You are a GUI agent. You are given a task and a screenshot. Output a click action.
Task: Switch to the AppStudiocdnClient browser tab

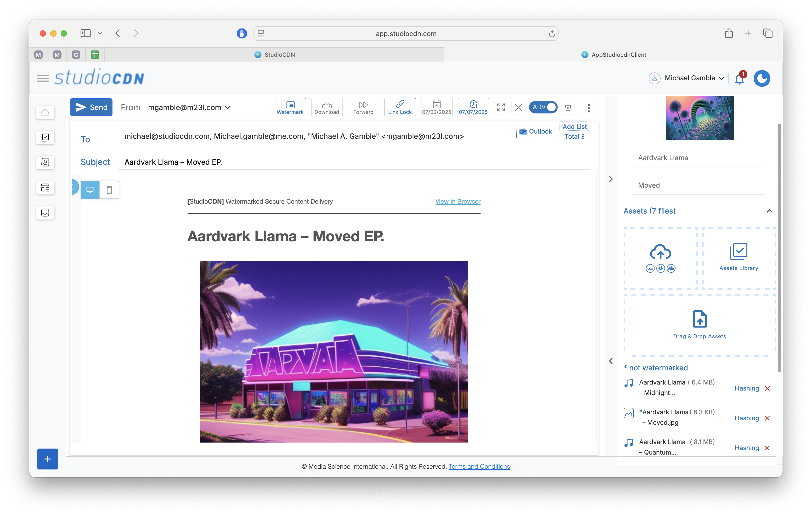[x=613, y=55]
